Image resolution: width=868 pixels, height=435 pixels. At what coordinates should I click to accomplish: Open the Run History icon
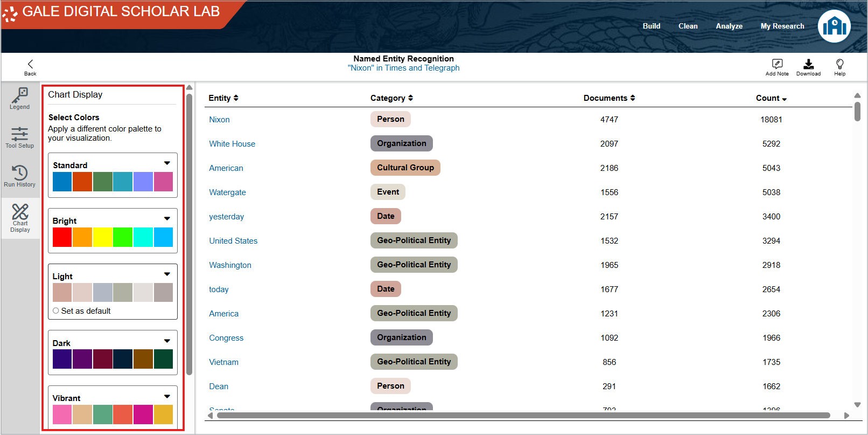[20, 172]
